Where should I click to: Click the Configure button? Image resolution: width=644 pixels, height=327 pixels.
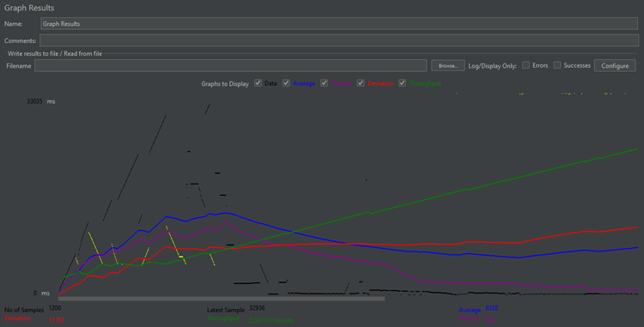point(615,65)
